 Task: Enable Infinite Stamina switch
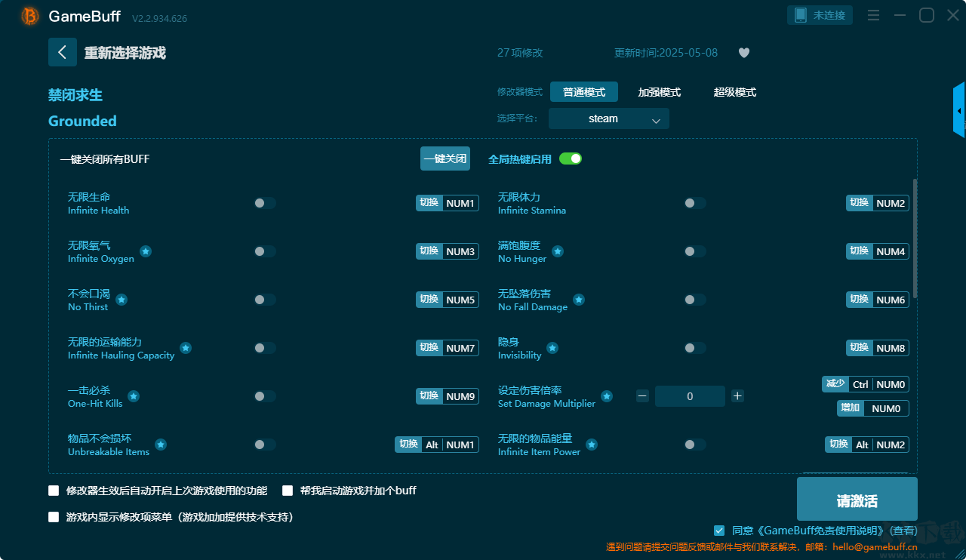click(695, 203)
